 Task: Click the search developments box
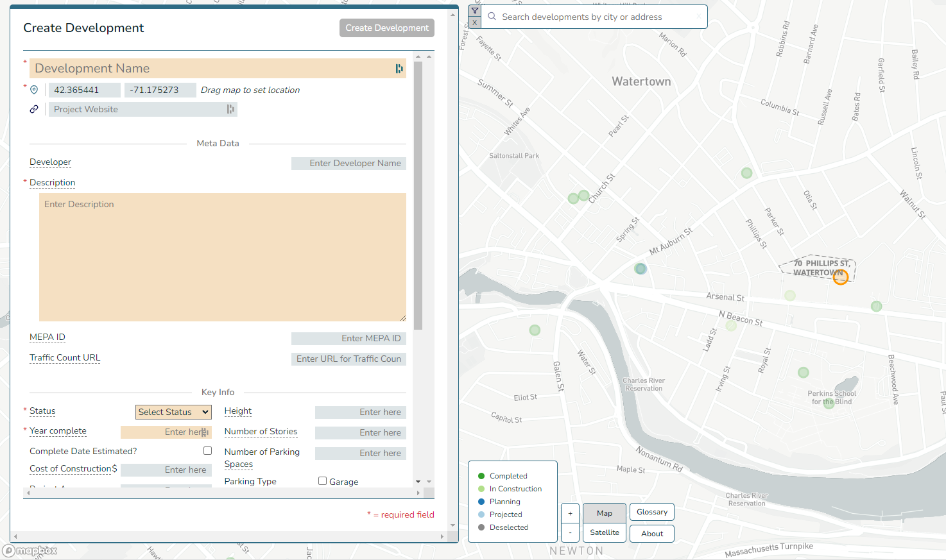click(596, 17)
